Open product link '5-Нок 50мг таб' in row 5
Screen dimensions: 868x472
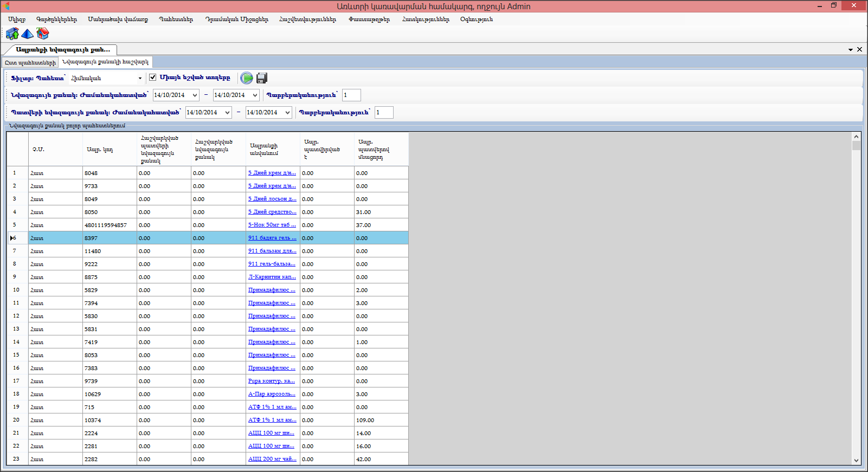(272, 225)
